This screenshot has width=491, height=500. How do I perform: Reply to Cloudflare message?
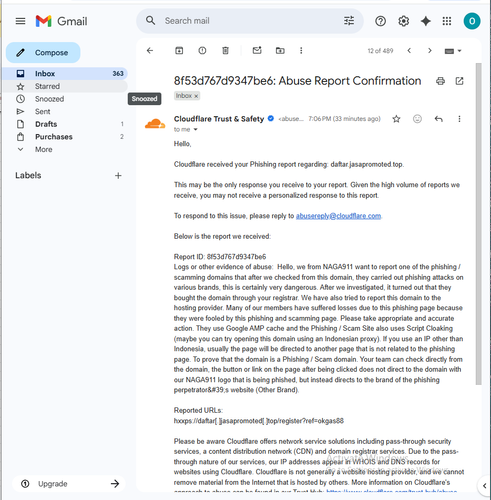pos(439,119)
